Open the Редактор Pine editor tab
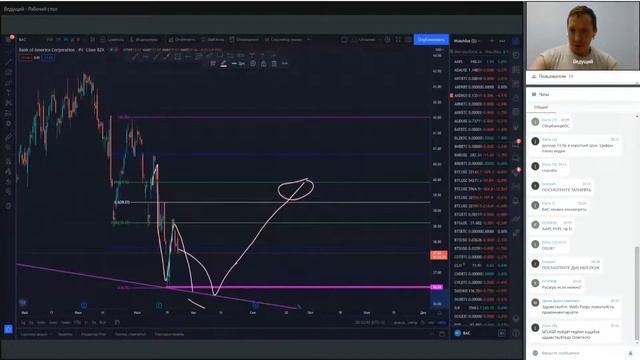The image size is (640, 360). point(93,334)
